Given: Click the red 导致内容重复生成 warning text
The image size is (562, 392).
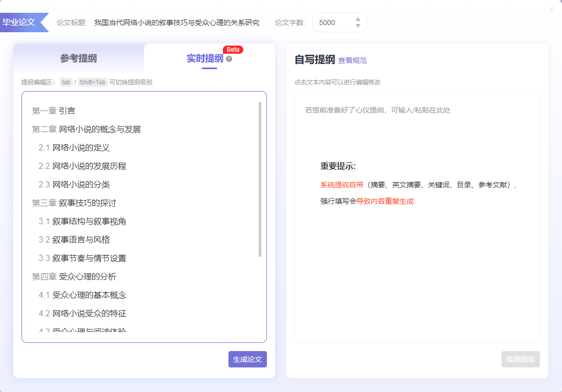Looking at the screenshot, I should [x=385, y=201].
